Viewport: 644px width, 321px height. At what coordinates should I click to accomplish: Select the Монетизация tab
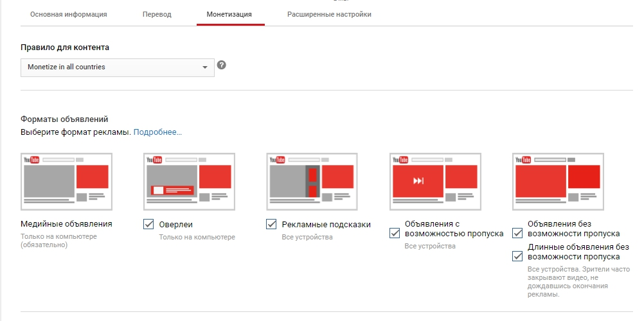(x=229, y=14)
